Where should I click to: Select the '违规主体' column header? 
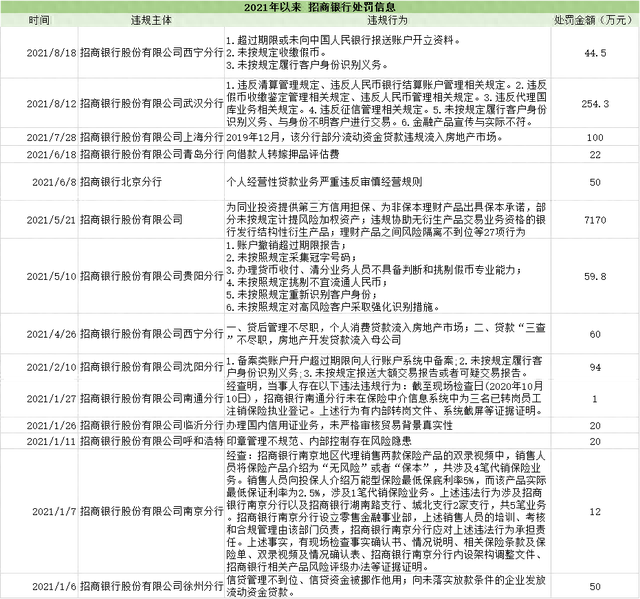coord(151,20)
